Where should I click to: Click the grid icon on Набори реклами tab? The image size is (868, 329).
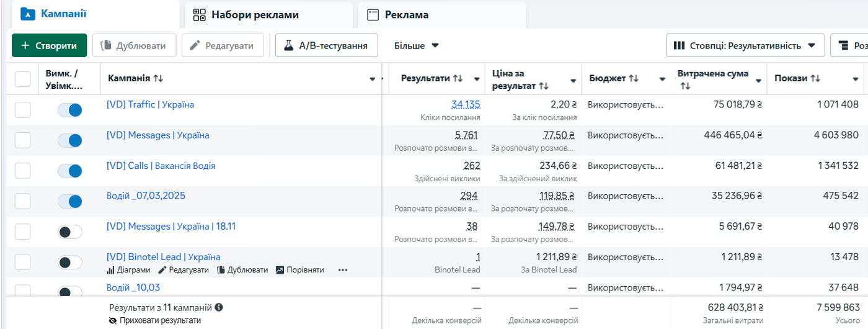pyautogui.click(x=199, y=15)
